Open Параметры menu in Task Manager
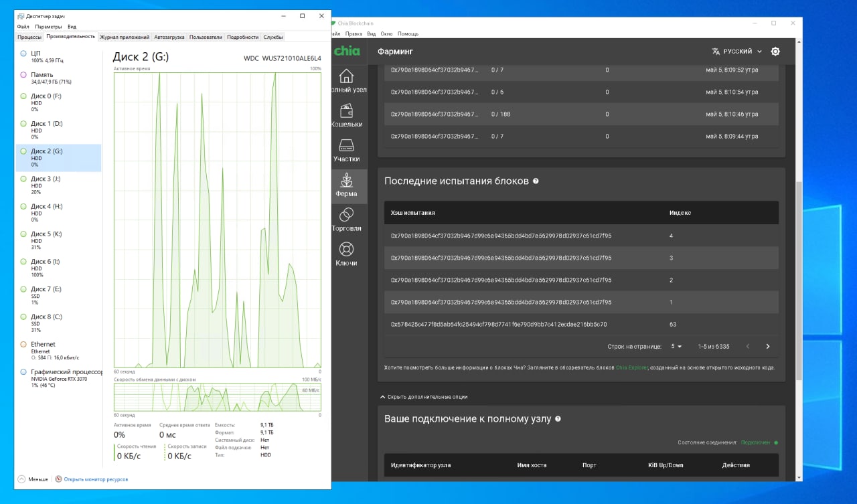The image size is (857, 504). [x=48, y=27]
